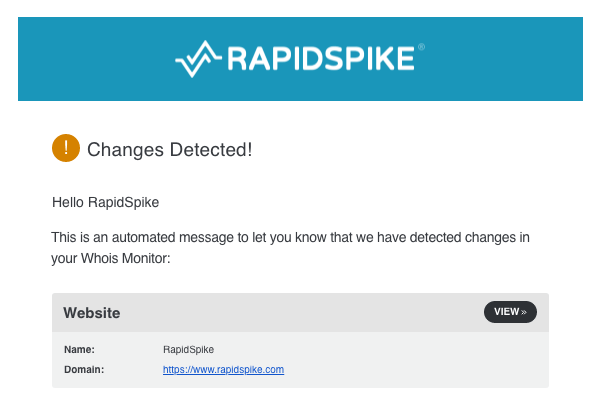This screenshot has width=600, height=405.
Task: Click the Changes Detected! heading
Action: tap(170, 149)
